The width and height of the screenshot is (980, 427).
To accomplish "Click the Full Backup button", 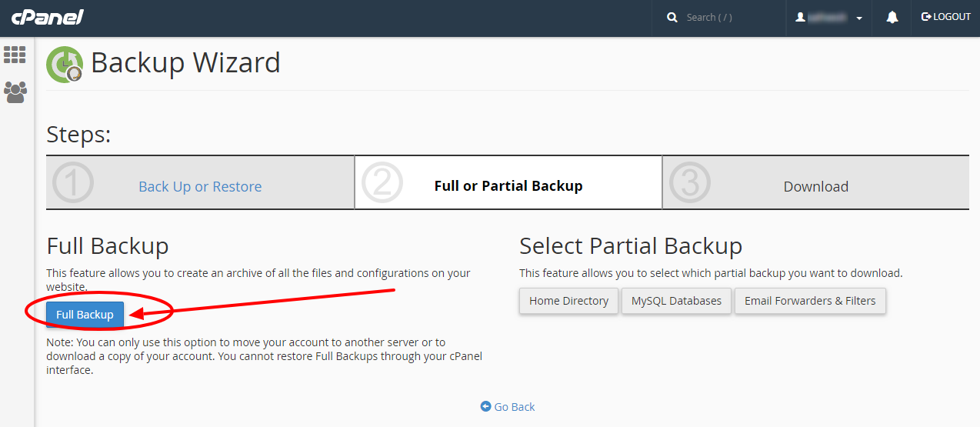I will (x=85, y=315).
